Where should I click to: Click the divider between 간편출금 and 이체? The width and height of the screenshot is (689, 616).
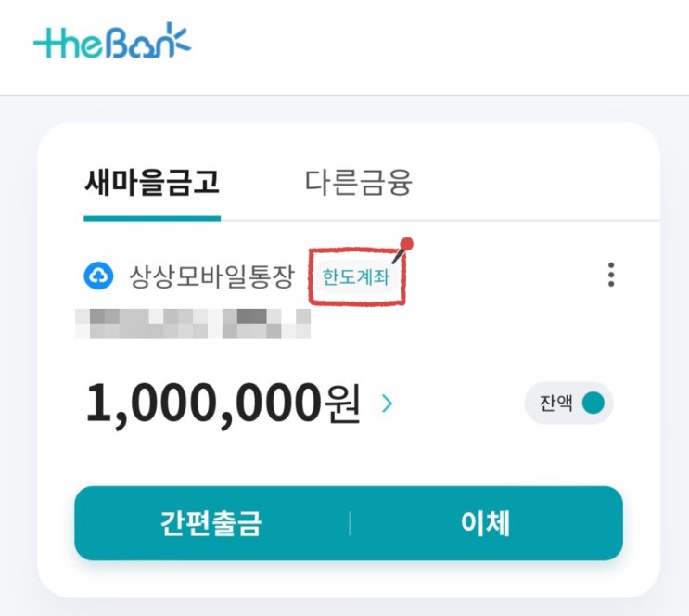(350, 522)
